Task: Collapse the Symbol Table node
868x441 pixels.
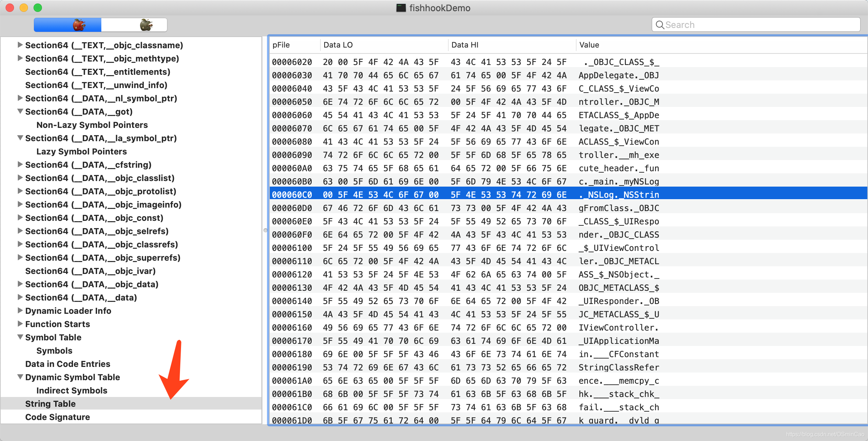Action: tap(20, 337)
